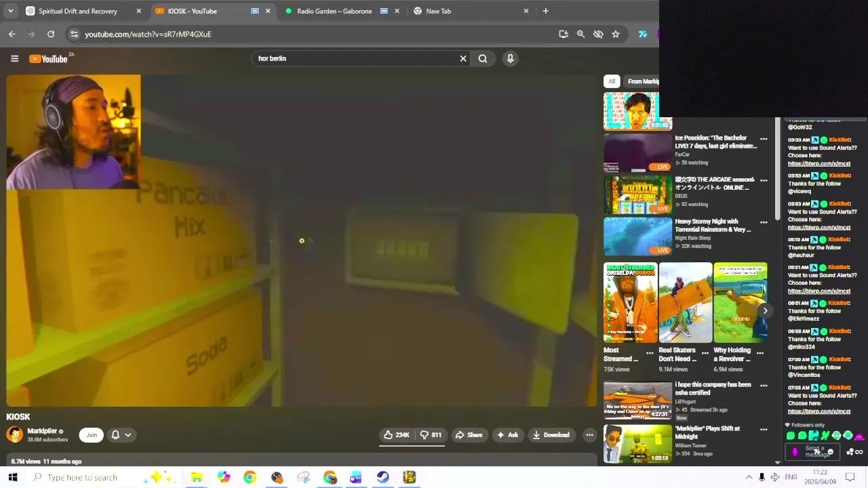This screenshot has width=868, height=488.
Task: Open options for 'Most Streamed' short
Action: (x=650, y=353)
